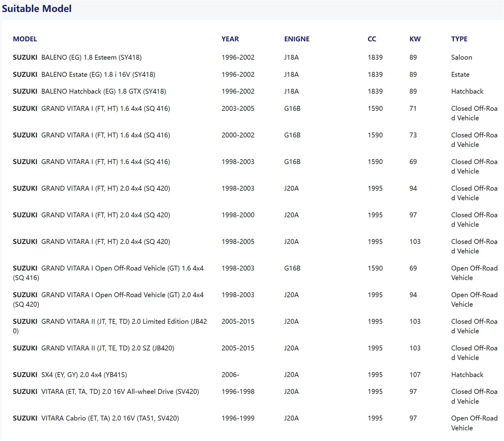The height and width of the screenshot is (441, 504).
Task: Click KW '89' in BALENO Hatchback row
Action: (413, 91)
